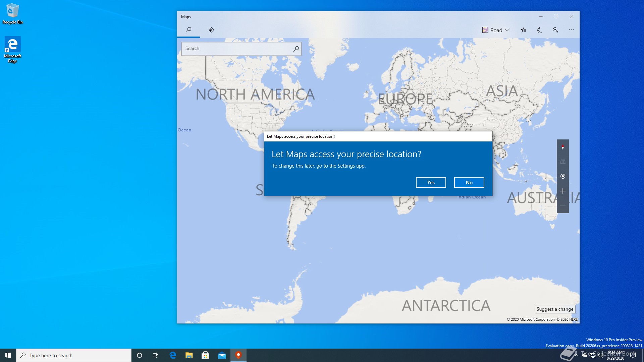
Task: Click the Suggest a change button
Action: pos(555,309)
